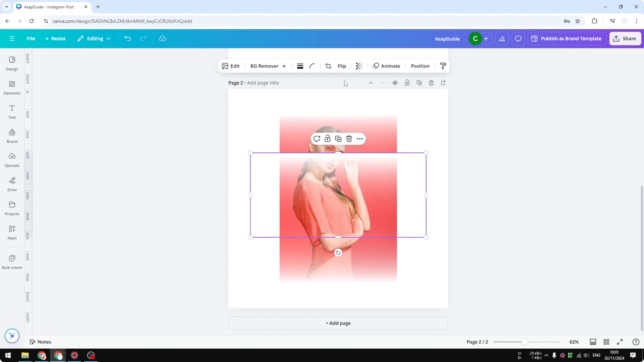The image size is (644, 362).
Task: Undo the last action
Action: [128, 38]
